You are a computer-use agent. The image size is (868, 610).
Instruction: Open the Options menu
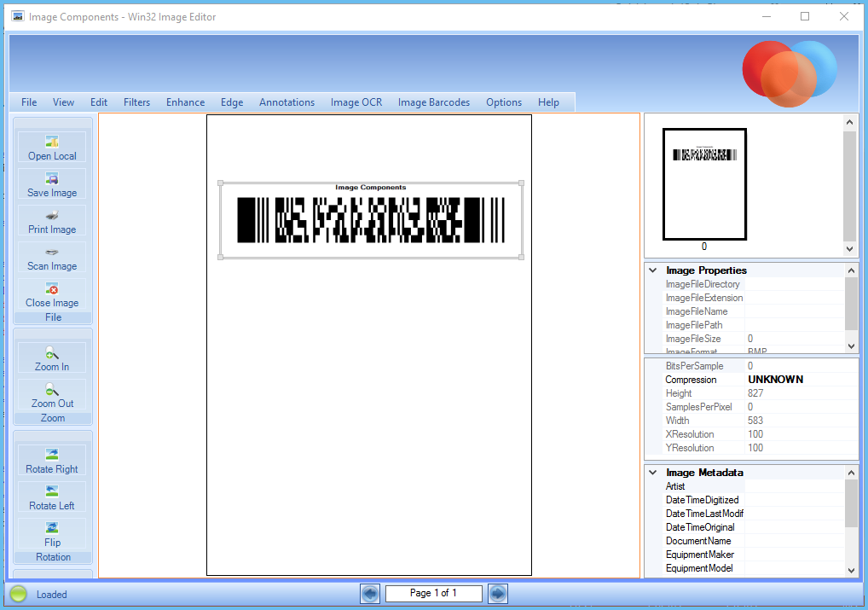click(504, 102)
